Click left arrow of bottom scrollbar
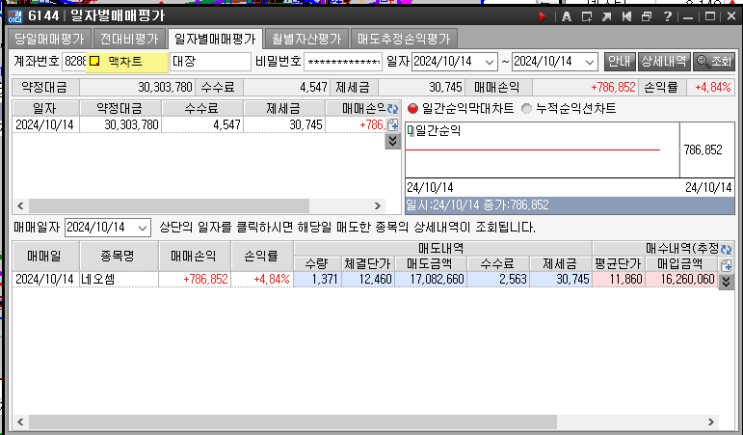The height and width of the screenshot is (435, 743). (20, 422)
